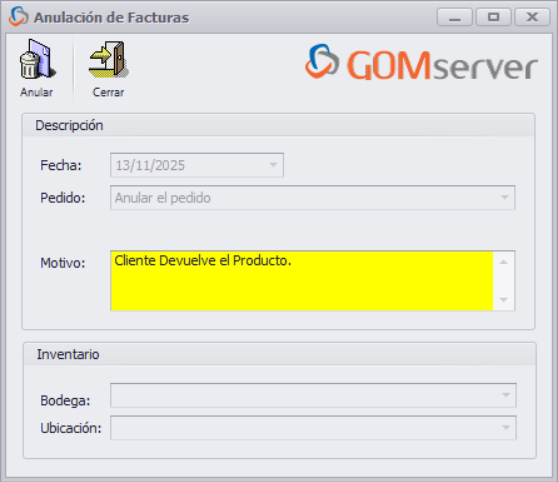
Task: Click the Inventario group header
Action: pyautogui.click(x=280, y=354)
